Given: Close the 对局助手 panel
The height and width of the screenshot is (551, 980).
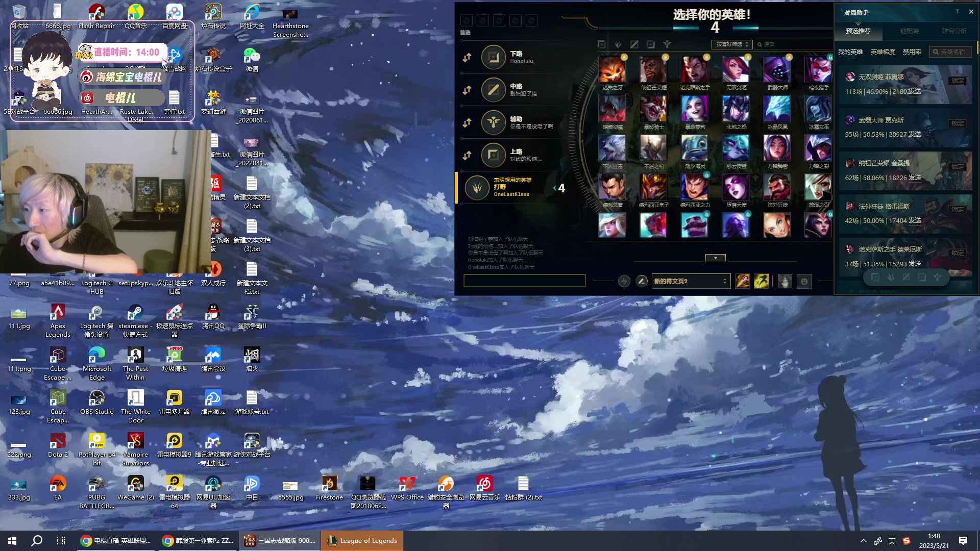Looking at the screenshot, I should pos(971,12).
